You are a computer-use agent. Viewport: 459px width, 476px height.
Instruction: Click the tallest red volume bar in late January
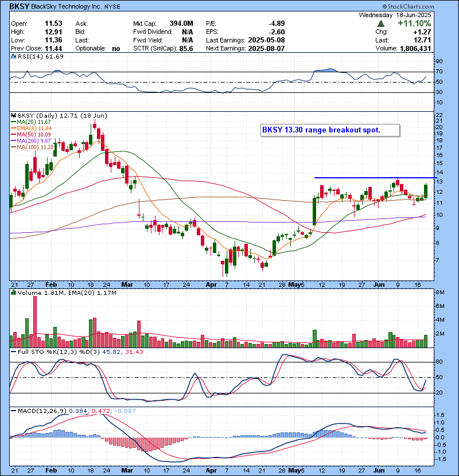point(35,322)
